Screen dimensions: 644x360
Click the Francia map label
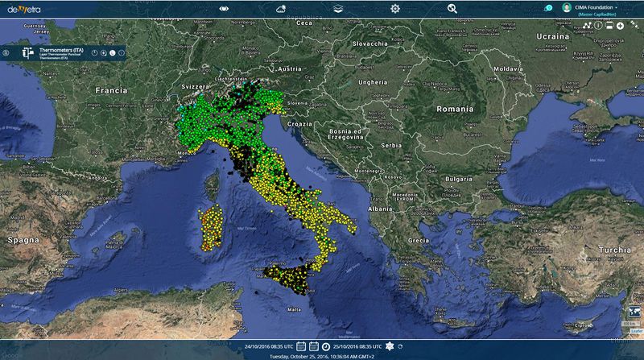tap(111, 90)
